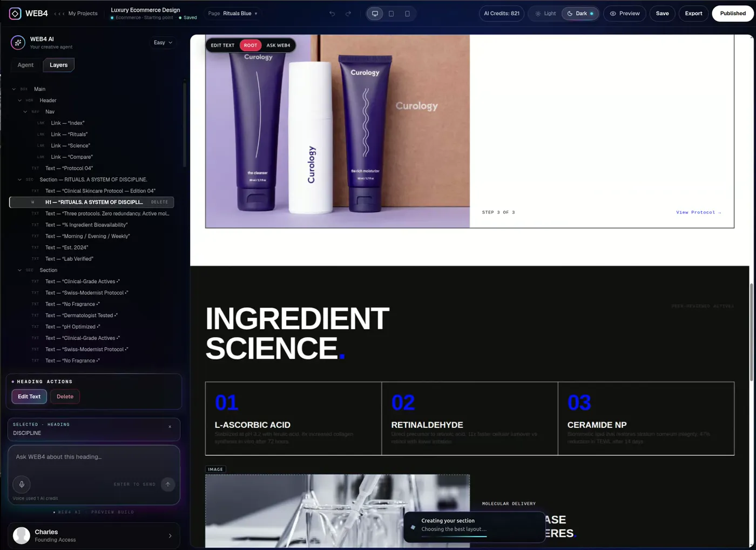Click the undo arrow icon
Viewport: 756px width, 550px height.
(332, 14)
